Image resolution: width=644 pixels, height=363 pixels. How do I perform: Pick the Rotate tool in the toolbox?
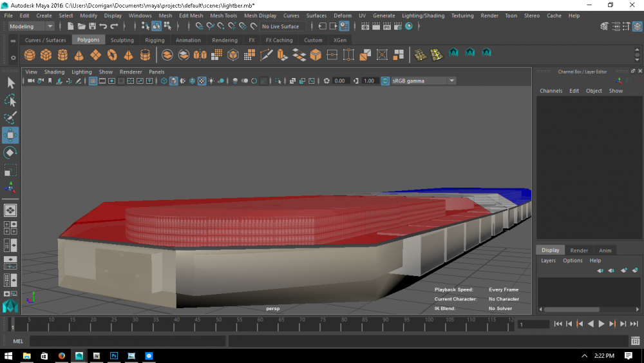(10, 153)
